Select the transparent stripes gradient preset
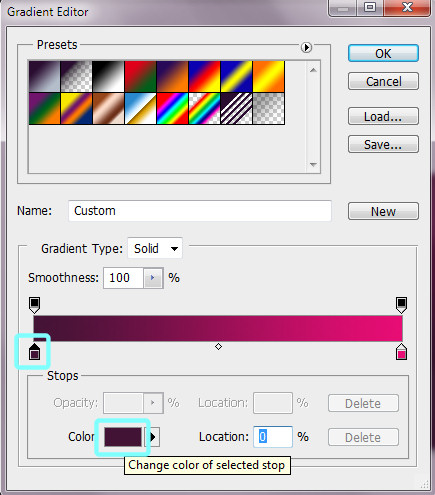 click(x=236, y=109)
